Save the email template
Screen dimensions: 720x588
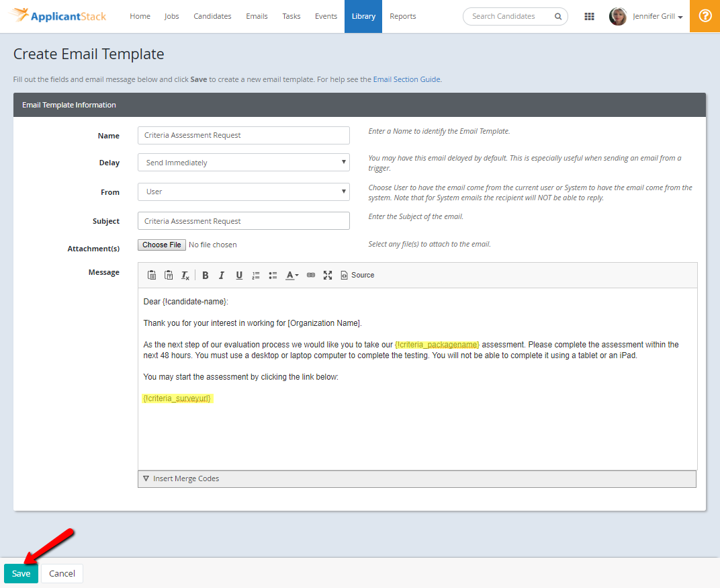pyautogui.click(x=21, y=573)
